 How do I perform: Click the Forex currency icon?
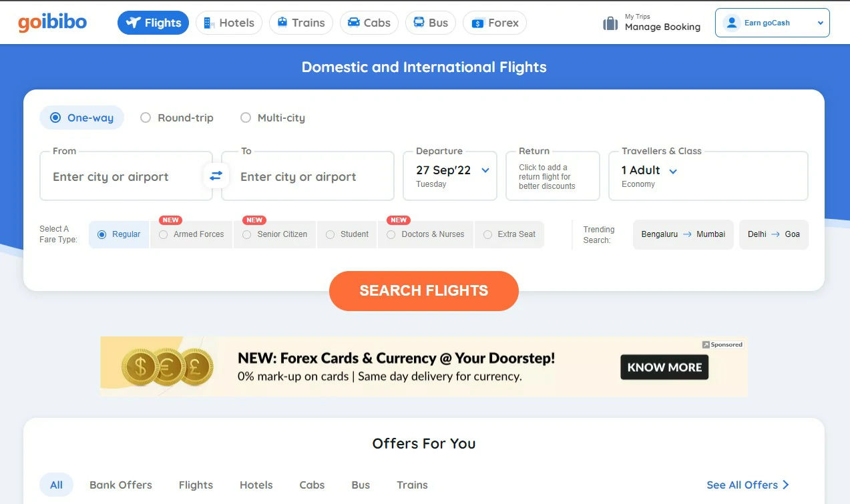click(x=477, y=22)
